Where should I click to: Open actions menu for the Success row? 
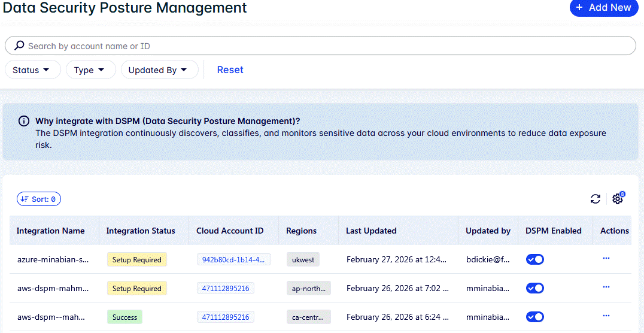click(x=606, y=316)
